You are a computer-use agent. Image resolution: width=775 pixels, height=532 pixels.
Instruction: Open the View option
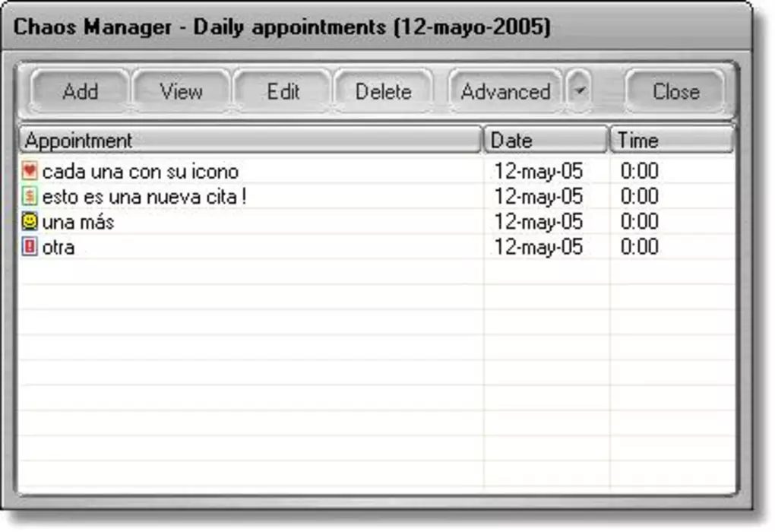tap(180, 91)
